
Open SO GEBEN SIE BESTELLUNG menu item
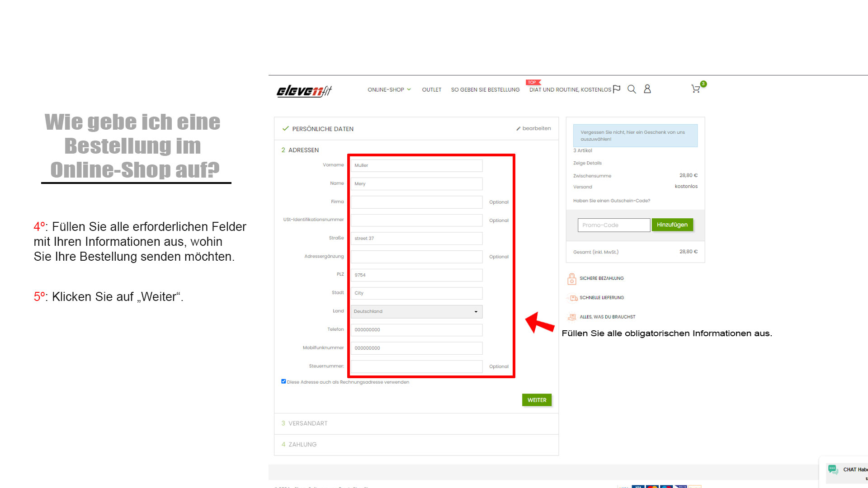click(485, 90)
